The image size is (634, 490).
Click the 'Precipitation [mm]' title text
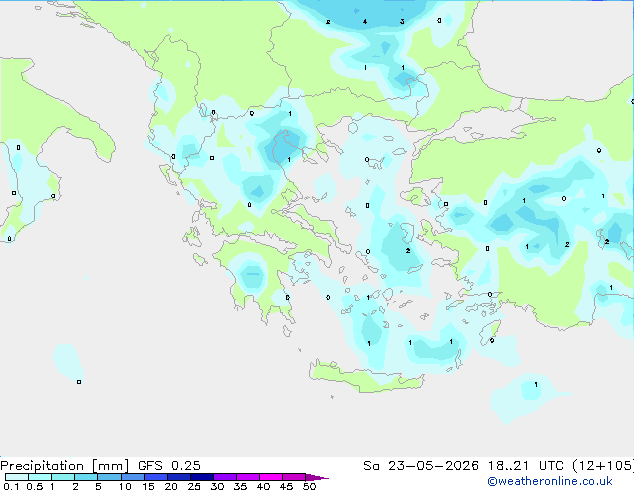tap(65, 466)
